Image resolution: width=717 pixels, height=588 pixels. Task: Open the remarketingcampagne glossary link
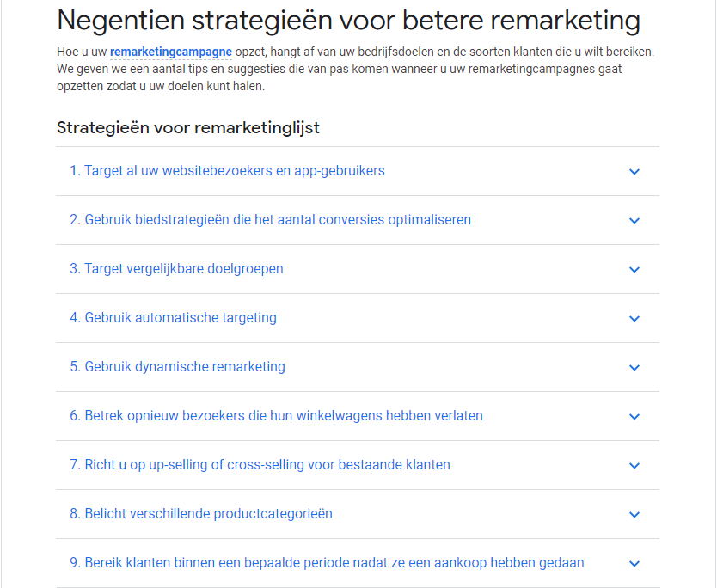[171, 52]
